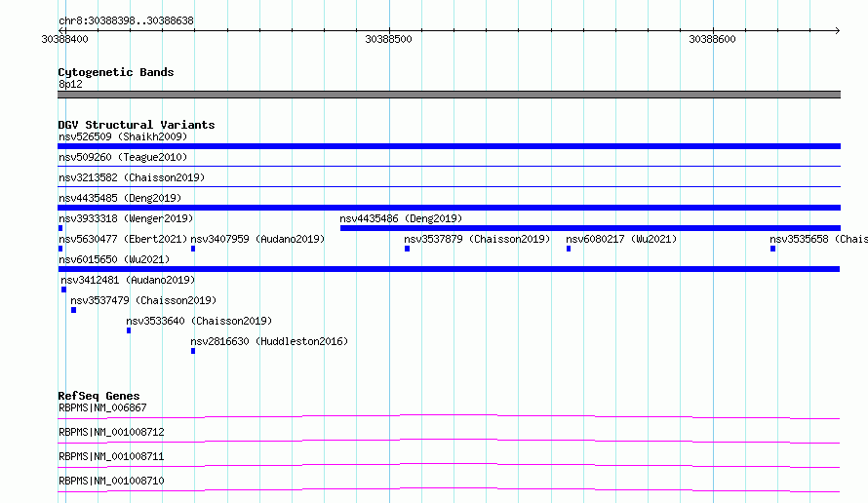Viewport: 868px width, 503px height.
Task: Select the nsv3533640 blue square marker
Action: (x=129, y=330)
